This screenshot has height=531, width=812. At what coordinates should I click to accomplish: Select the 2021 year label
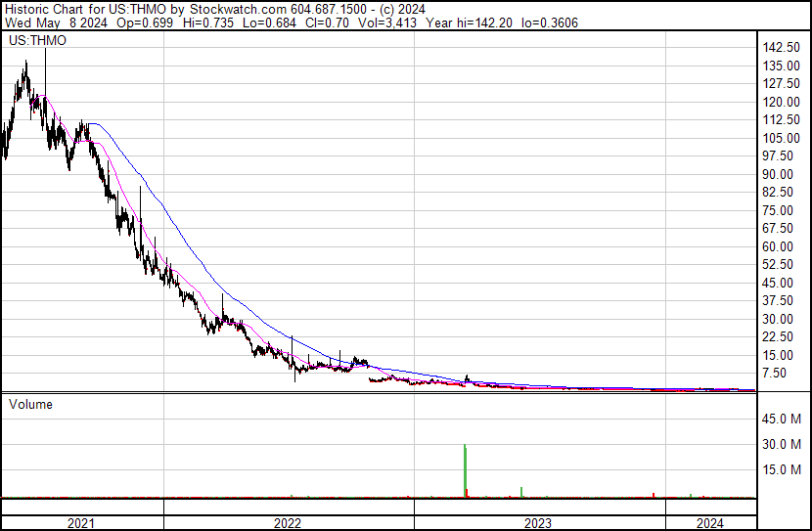[82, 523]
